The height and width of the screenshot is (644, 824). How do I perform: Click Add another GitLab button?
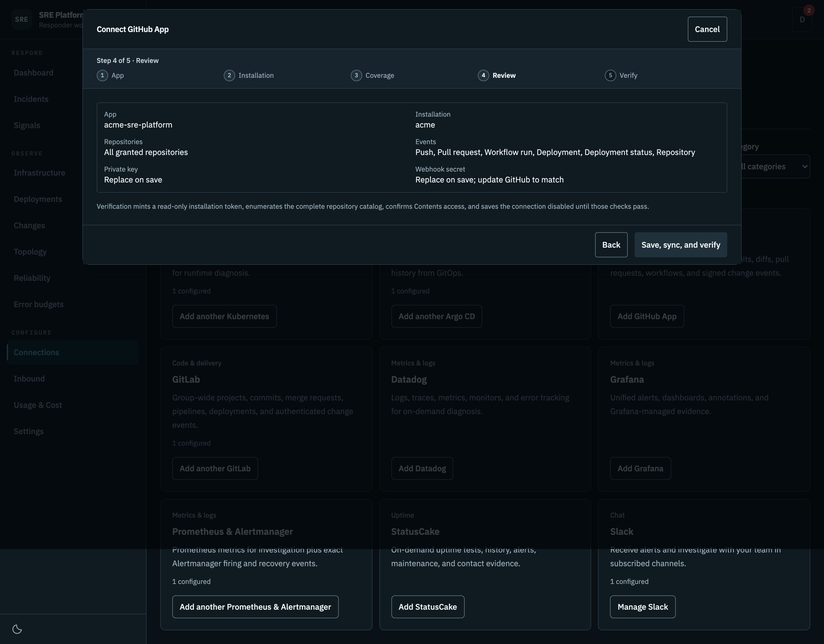point(215,468)
